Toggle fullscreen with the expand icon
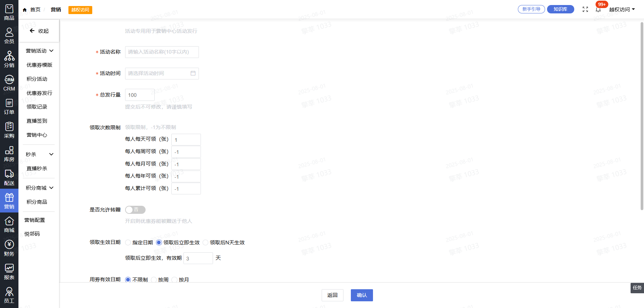Image resolution: width=644 pixels, height=308 pixels. click(x=585, y=9)
